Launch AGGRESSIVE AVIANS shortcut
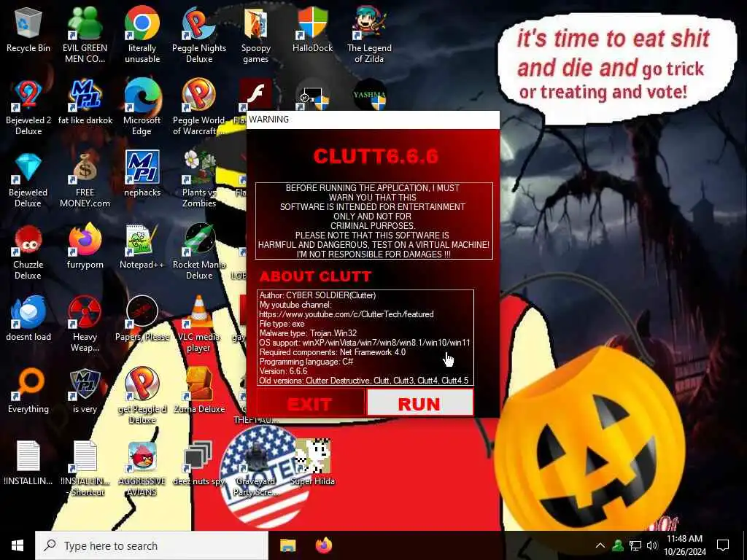This screenshot has width=747, height=560. tap(142, 468)
